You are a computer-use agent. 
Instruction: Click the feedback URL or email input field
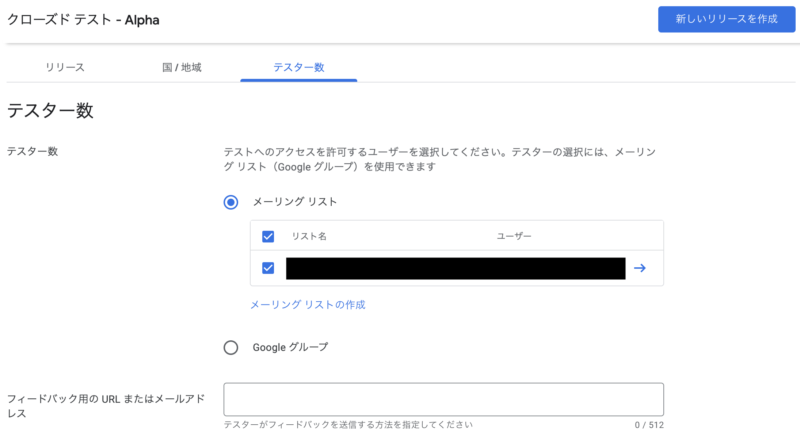(443, 399)
